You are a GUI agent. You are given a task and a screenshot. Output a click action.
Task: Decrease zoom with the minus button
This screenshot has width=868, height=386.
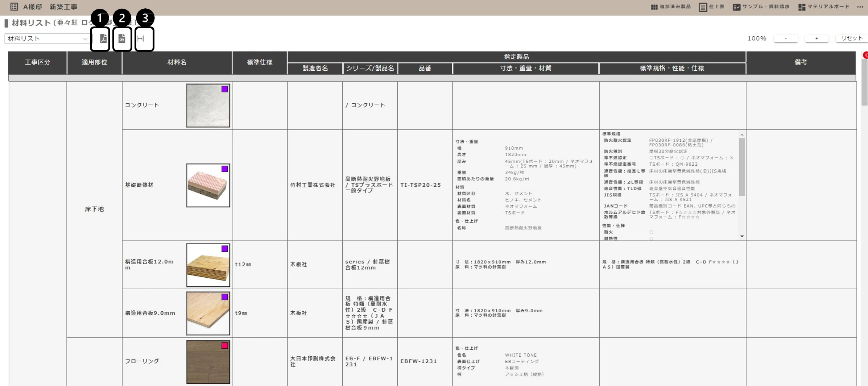point(786,38)
